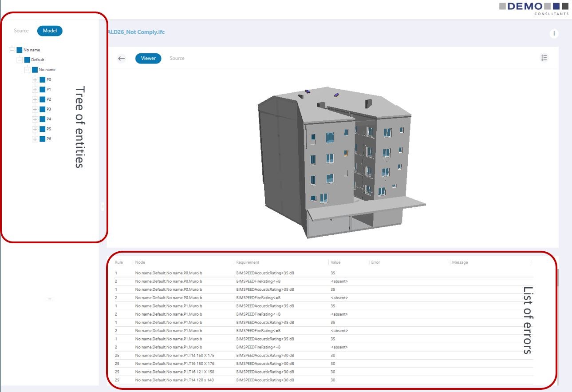
Task: Toggle the P4 storey checkbox
Action: tap(43, 119)
